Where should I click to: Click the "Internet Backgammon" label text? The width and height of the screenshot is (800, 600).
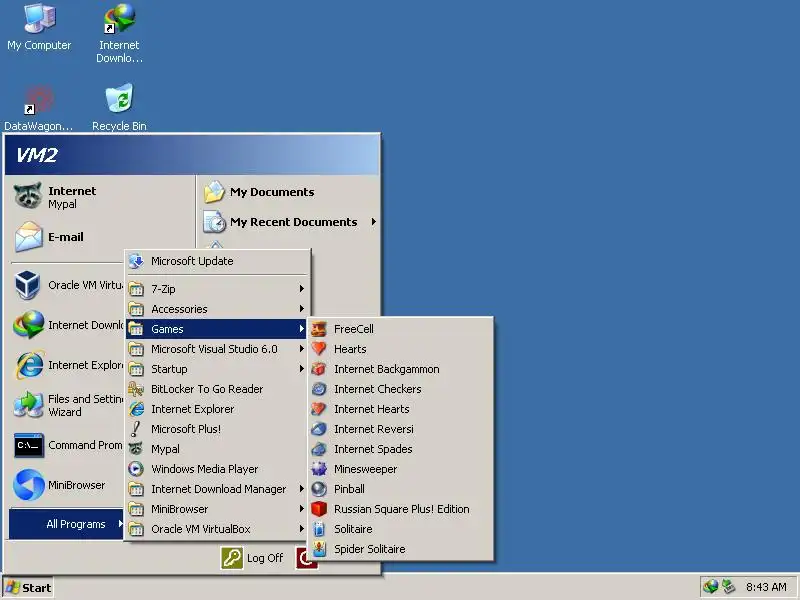click(x=386, y=369)
